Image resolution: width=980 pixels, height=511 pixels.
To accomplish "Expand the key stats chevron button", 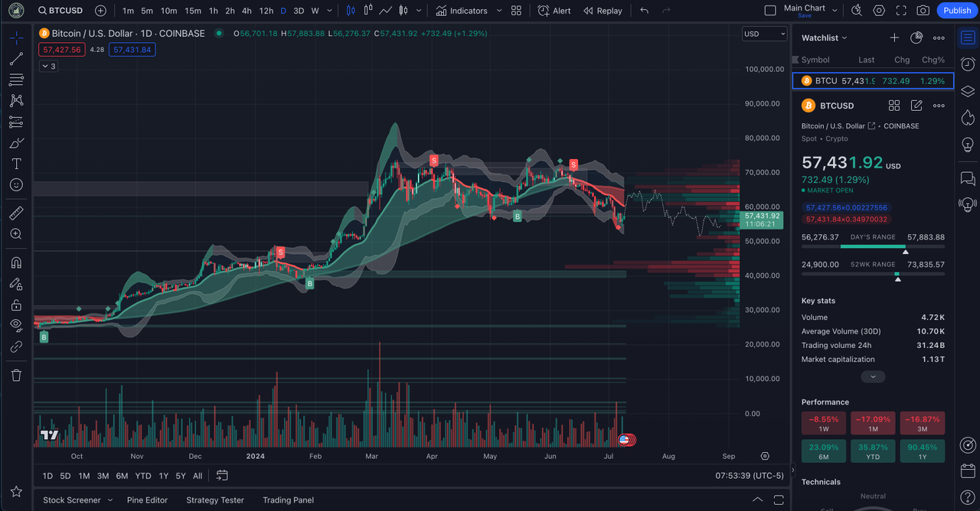I will pos(873,376).
